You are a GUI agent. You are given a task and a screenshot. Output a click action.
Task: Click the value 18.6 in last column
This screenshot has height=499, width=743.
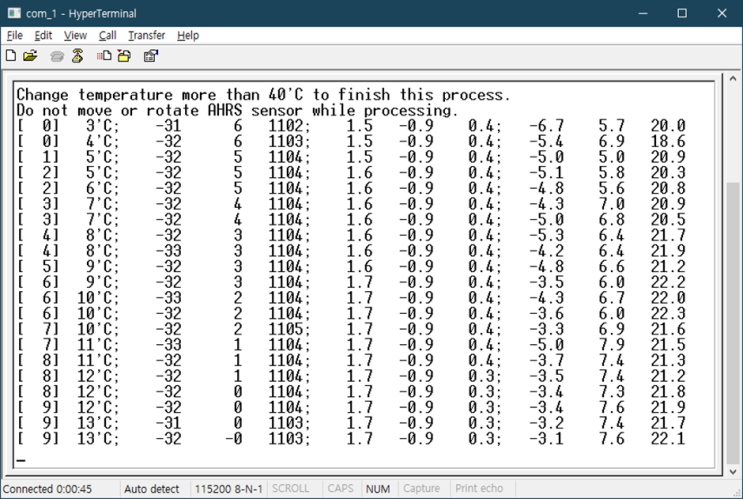[x=668, y=141]
